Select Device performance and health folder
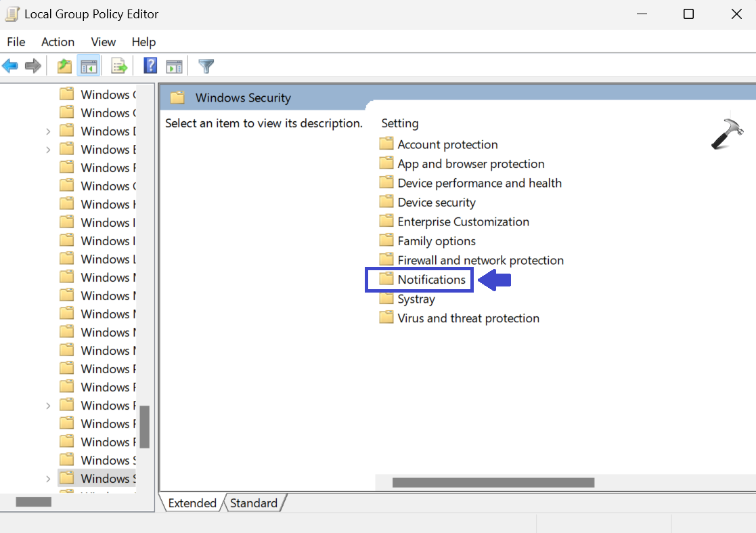This screenshot has height=533, width=756. point(470,183)
